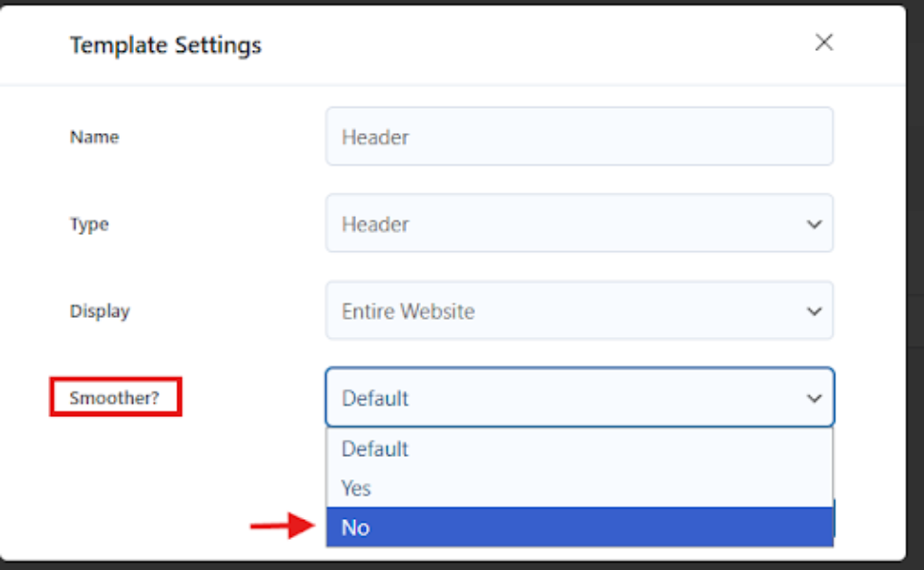Screen dimensions: 924x570
Task: Collapse the open Smoother combo box
Action: click(566, 398)
